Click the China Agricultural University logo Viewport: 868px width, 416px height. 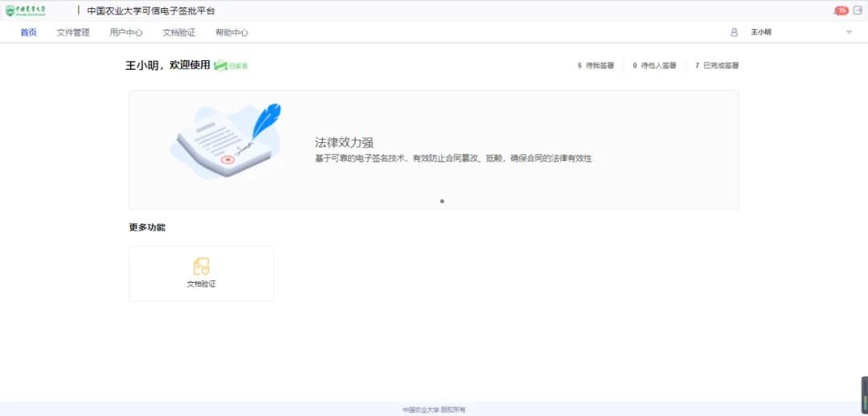click(26, 10)
